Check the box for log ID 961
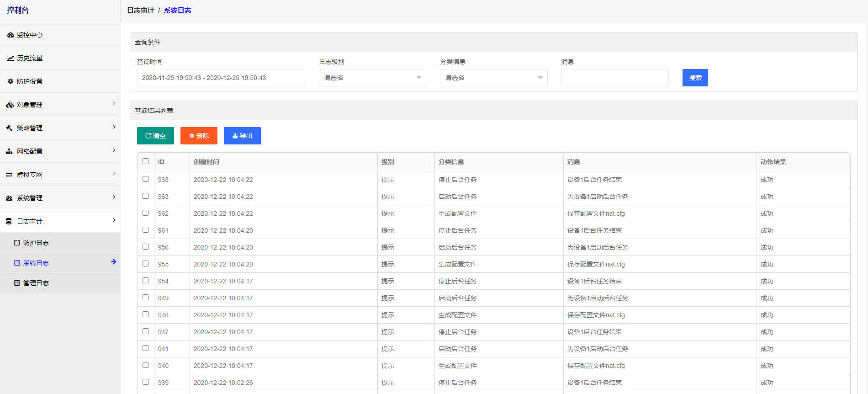 (x=146, y=230)
